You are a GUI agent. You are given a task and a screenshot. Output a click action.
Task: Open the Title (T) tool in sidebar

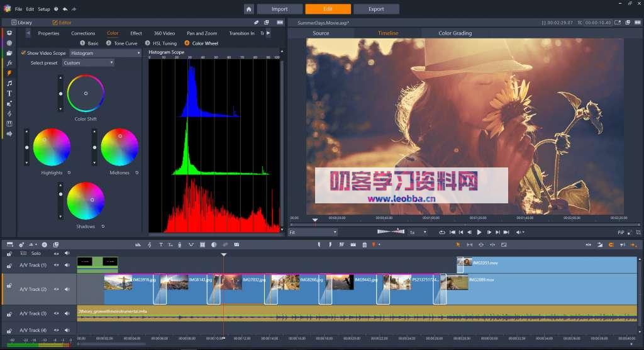pyautogui.click(x=9, y=93)
